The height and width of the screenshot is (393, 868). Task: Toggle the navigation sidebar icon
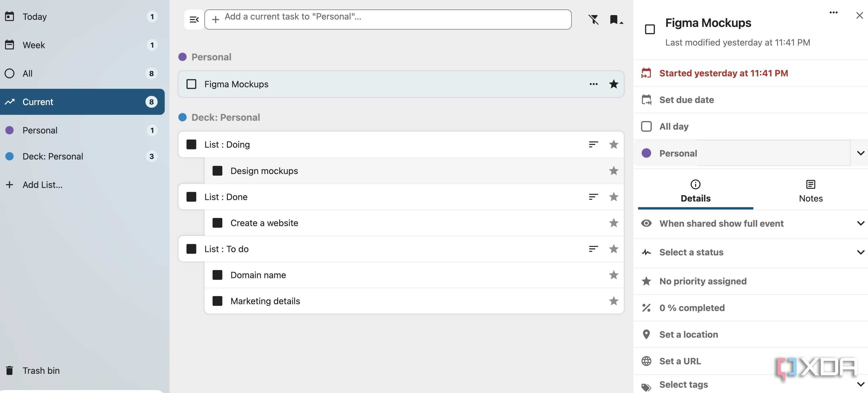[194, 20]
